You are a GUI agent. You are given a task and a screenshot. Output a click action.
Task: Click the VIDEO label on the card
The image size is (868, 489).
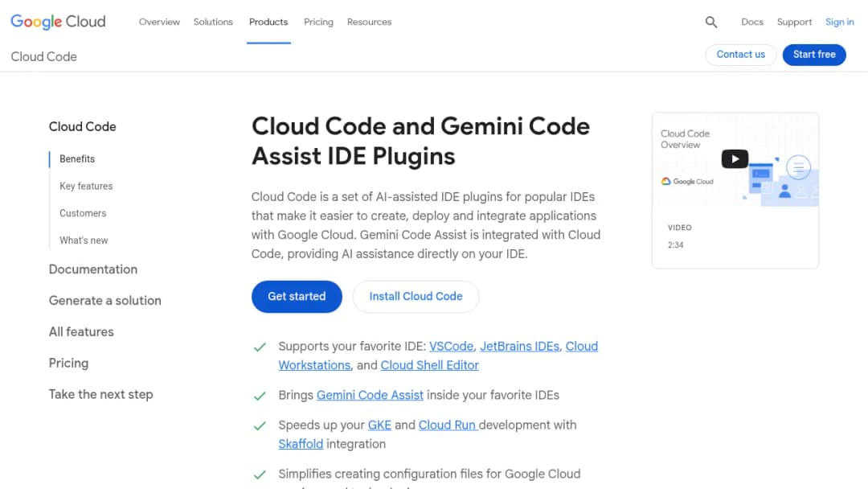(x=679, y=228)
